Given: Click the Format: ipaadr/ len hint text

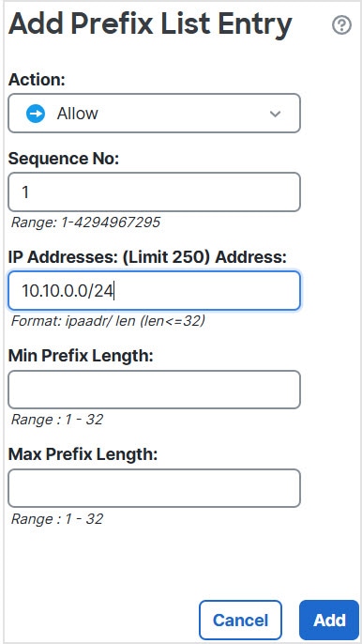Looking at the screenshot, I should pyautogui.click(x=108, y=321).
